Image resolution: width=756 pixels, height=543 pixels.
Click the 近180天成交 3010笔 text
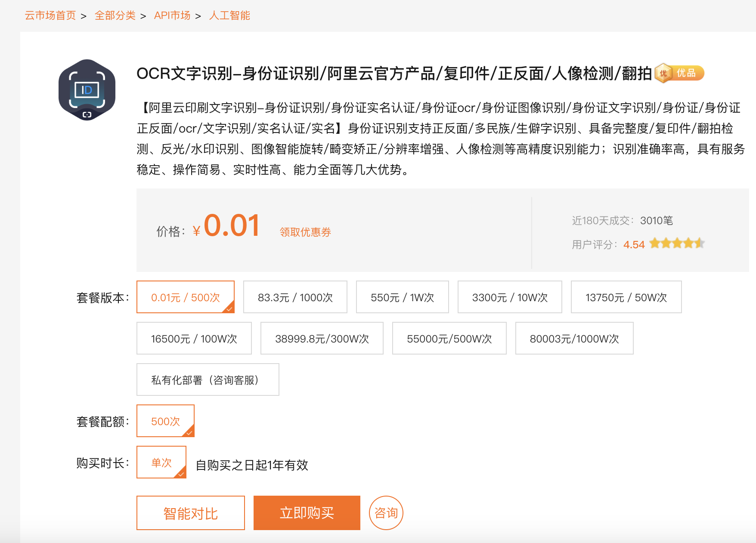(x=622, y=221)
